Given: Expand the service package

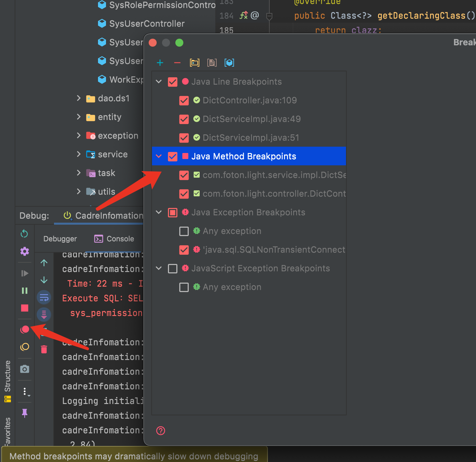Looking at the screenshot, I should tap(79, 154).
